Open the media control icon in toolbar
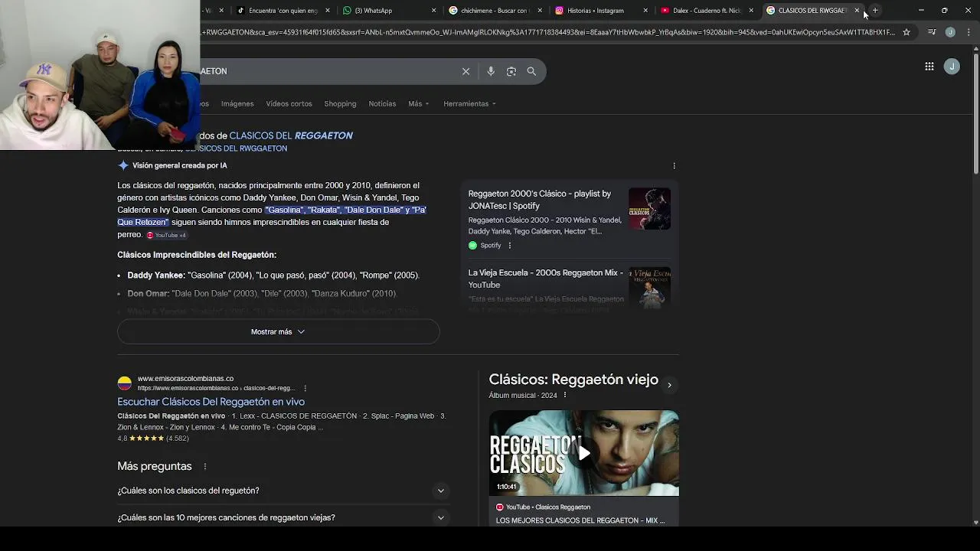 point(932,32)
